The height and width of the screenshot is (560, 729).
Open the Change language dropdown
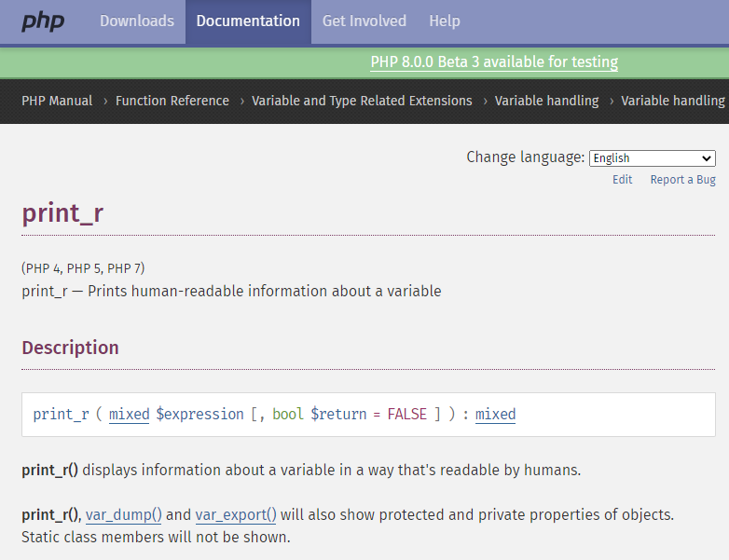[x=652, y=158]
